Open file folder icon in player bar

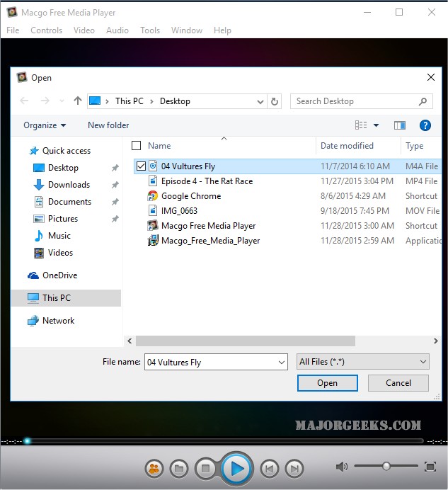point(179,469)
